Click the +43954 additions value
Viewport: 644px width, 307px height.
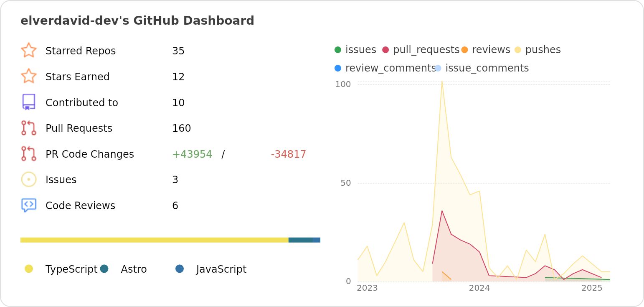click(192, 154)
